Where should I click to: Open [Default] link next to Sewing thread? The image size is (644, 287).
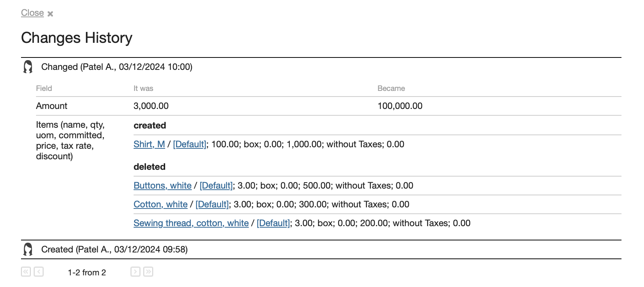(273, 223)
